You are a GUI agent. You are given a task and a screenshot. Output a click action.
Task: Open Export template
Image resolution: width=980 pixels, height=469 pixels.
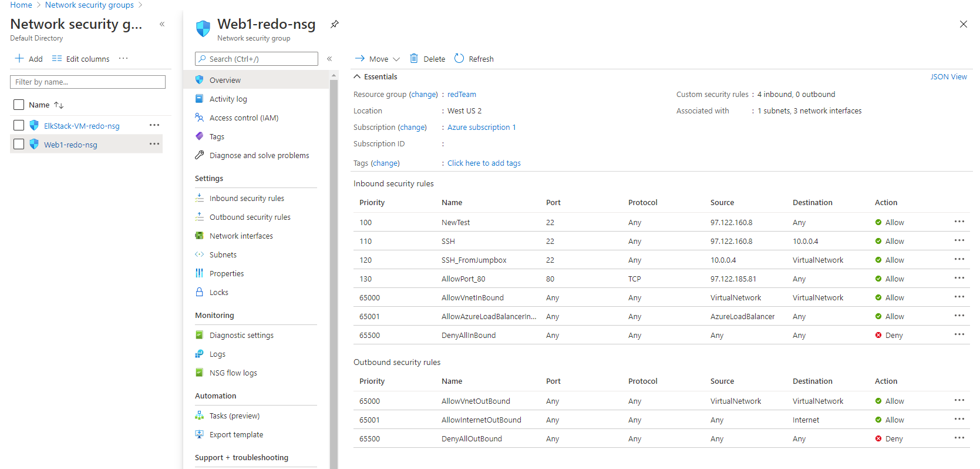click(x=236, y=435)
